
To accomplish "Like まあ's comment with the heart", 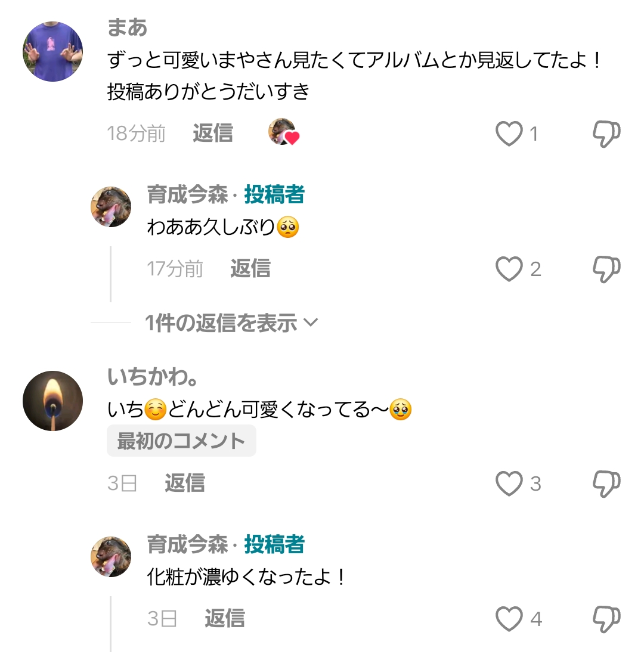I will click(x=509, y=134).
